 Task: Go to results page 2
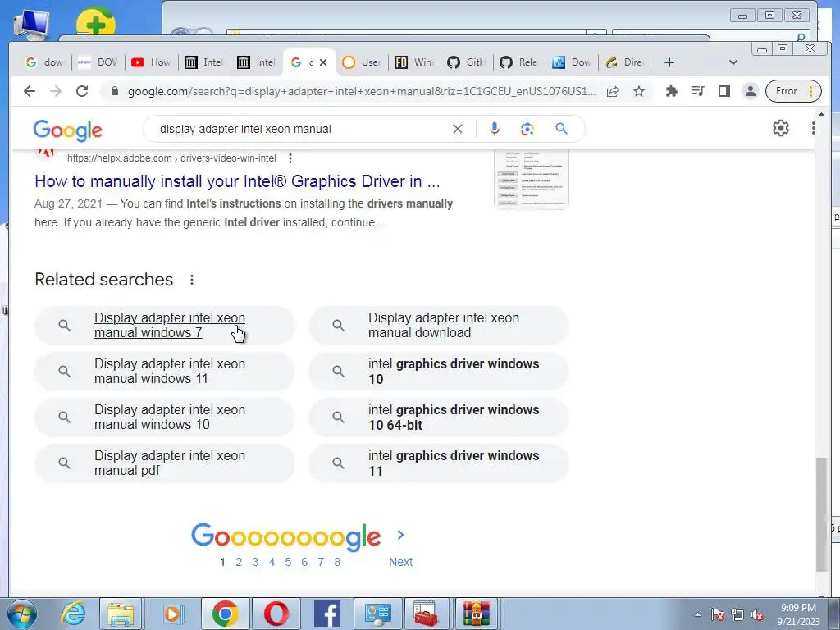click(x=239, y=562)
